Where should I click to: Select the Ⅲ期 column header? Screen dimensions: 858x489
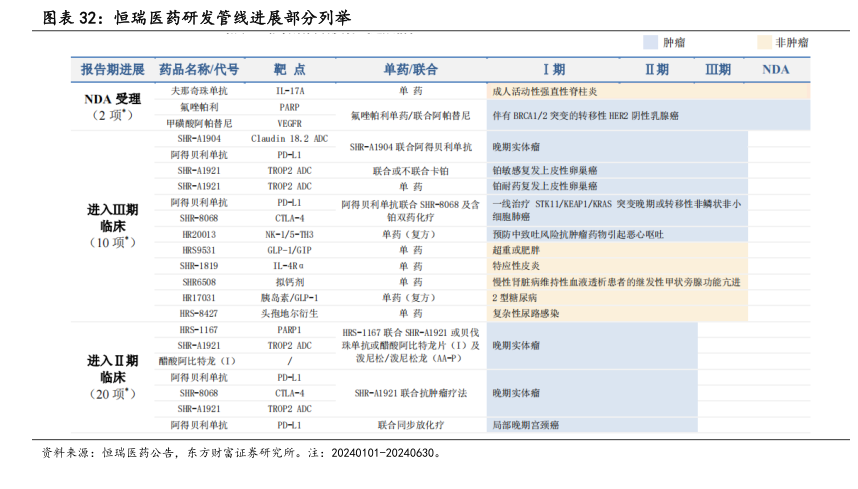click(718, 69)
